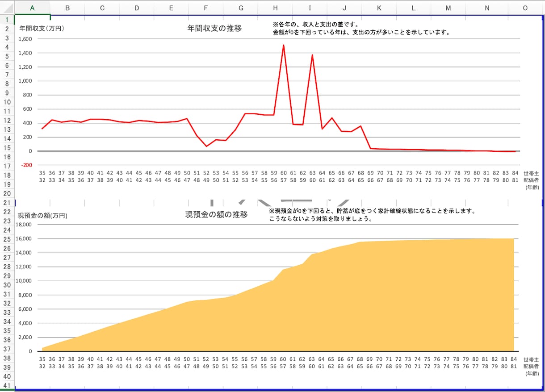Click note line こうならないよう対策を取りましょう
The height and width of the screenshot is (392, 545).
click(x=321, y=219)
